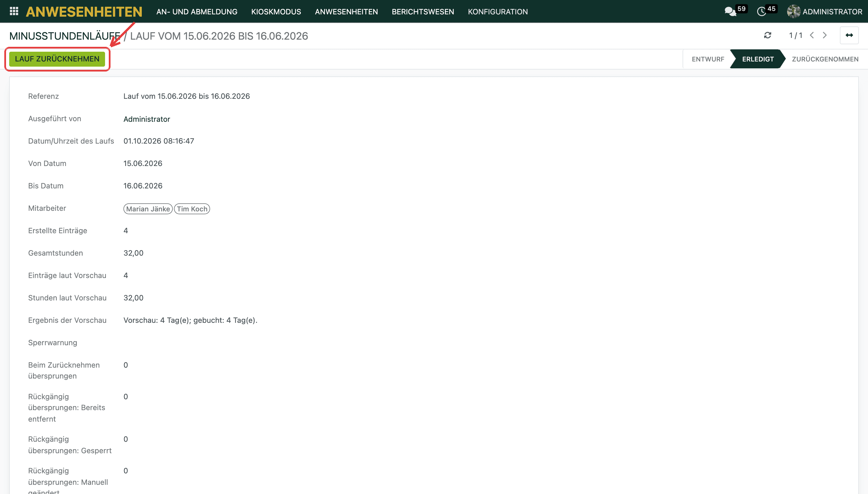Click the Erstellte Einträge value 4
This screenshot has width=868, height=494.
[x=125, y=230]
